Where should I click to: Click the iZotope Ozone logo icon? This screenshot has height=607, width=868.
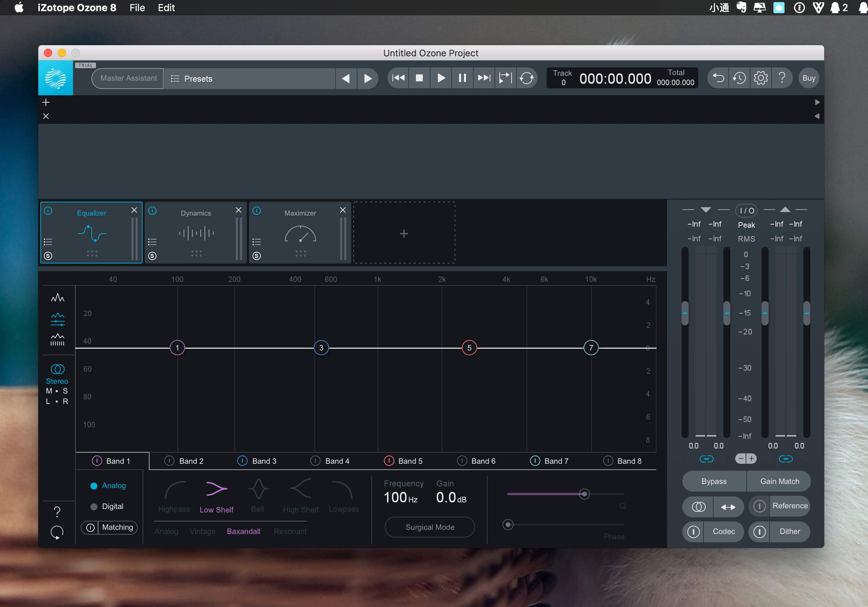[56, 78]
